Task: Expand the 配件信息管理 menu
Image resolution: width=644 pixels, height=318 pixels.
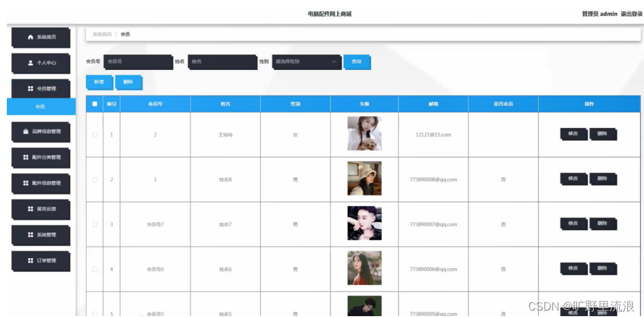Action: click(41, 184)
